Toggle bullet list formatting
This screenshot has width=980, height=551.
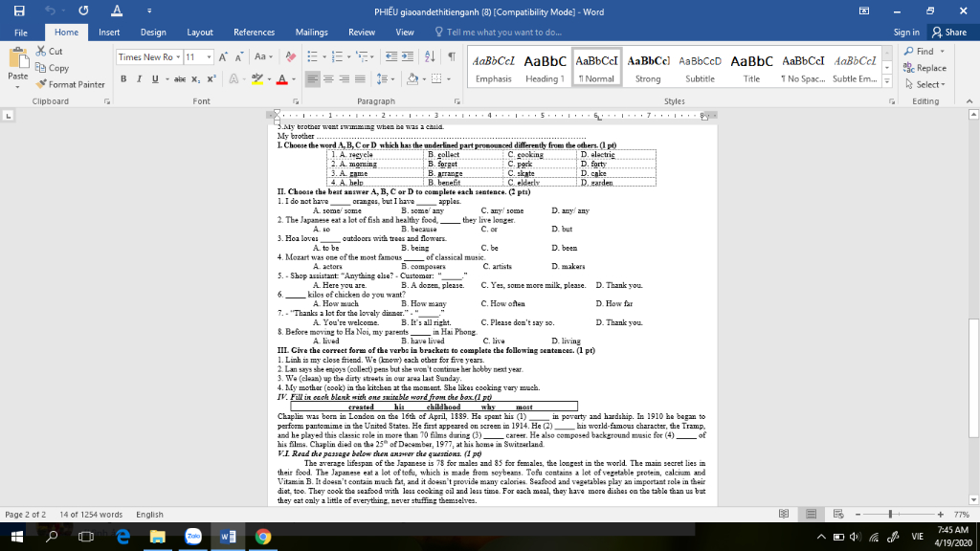(x=313, y=56)
